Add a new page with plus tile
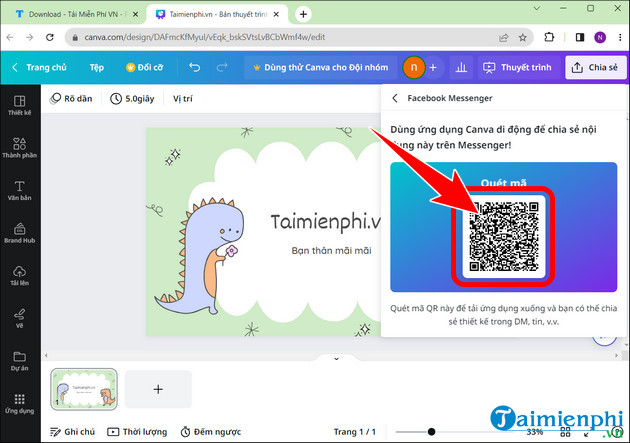The width and height of the screenshot is (630, 443). pos(158,389)
